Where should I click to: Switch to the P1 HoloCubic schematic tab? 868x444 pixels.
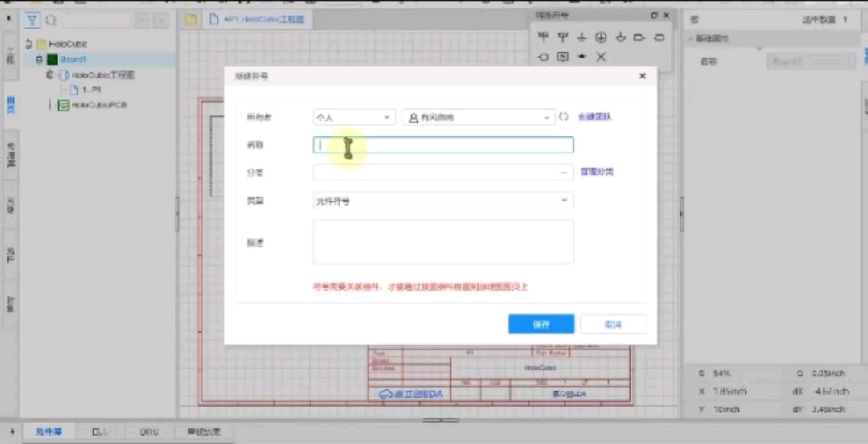(x=258, y=19)
